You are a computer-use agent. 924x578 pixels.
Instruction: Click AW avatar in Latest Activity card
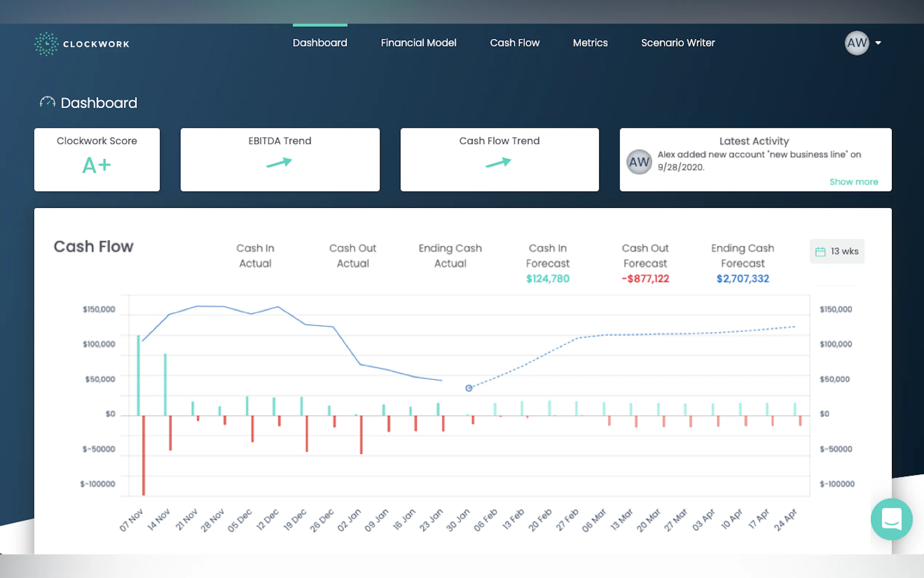click(x=639, y=162)
